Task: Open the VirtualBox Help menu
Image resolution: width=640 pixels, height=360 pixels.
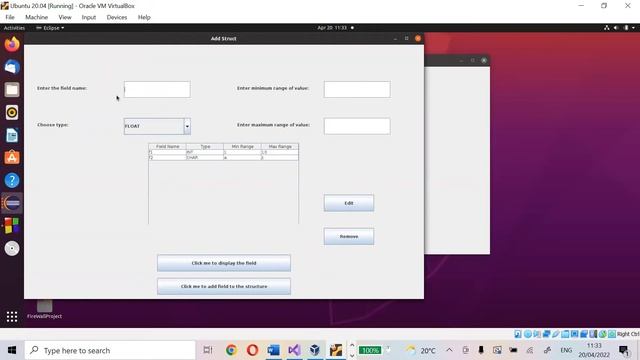Action: coord(144,17)
